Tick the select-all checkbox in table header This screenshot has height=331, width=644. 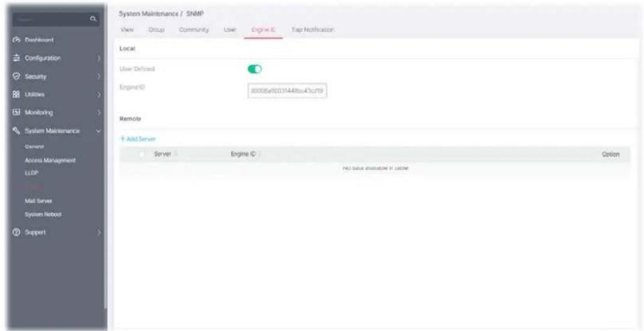coord(142,154)
